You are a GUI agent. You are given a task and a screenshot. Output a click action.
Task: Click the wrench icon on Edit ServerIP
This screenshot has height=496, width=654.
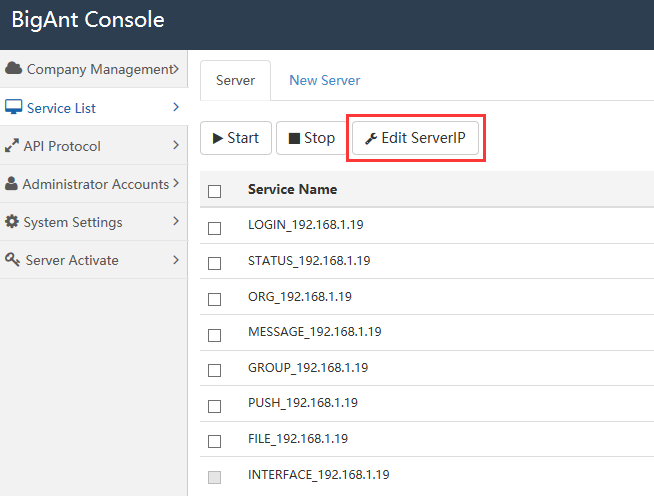[371, 138]
